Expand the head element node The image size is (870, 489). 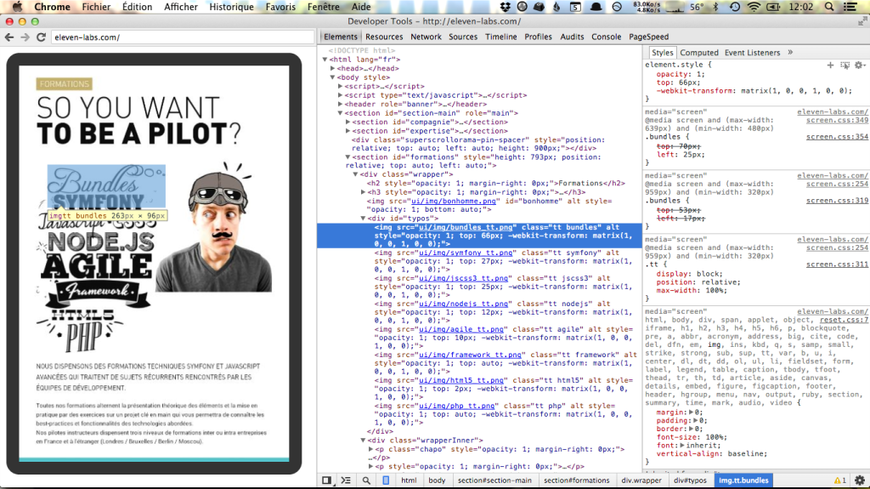[x=333, y=68]
